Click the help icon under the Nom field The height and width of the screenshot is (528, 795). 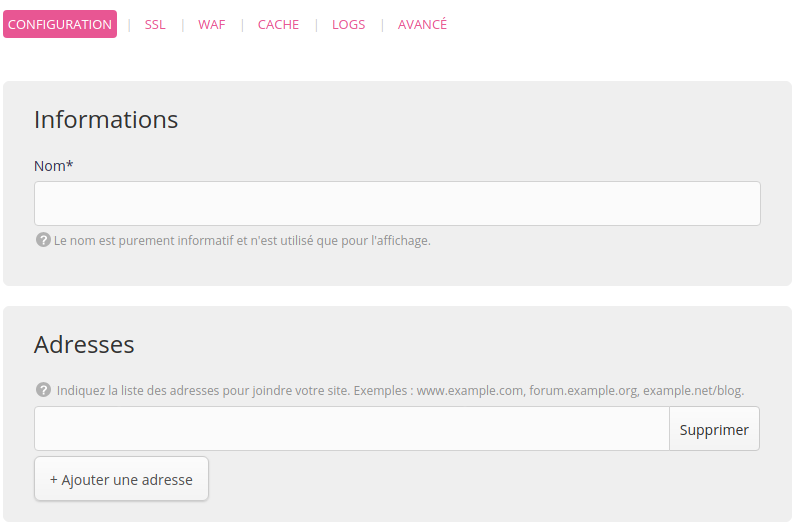click(x=43, y=240)
